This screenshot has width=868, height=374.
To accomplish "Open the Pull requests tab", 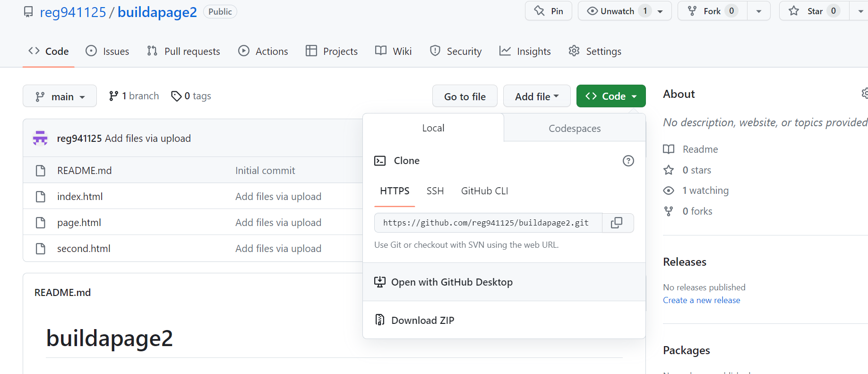I will click(183, 51).
